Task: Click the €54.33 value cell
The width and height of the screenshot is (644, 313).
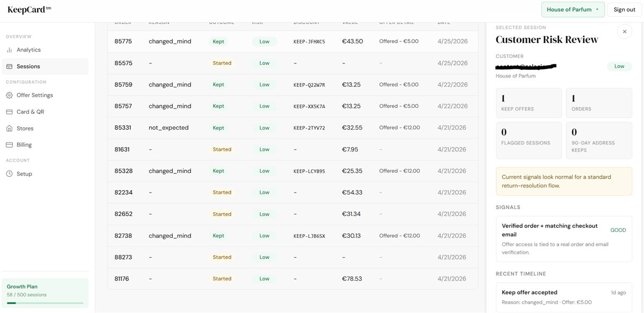Action: 352,192
